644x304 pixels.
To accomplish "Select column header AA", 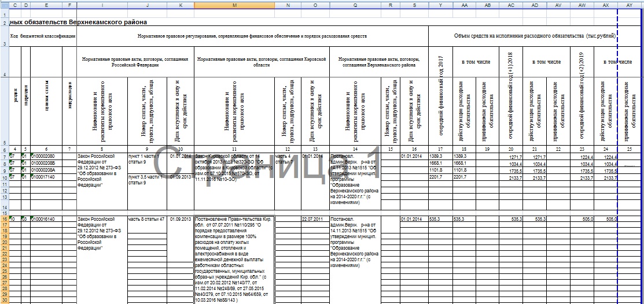I will point(465,5).
